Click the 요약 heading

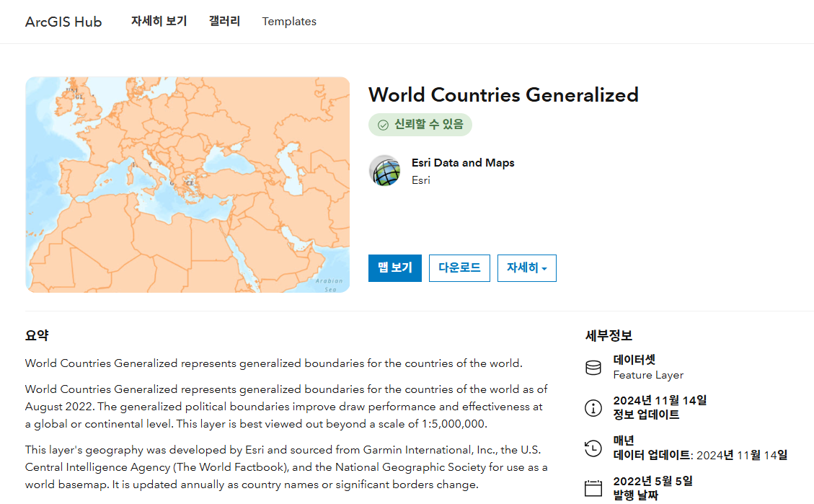[x=37, y=336]
